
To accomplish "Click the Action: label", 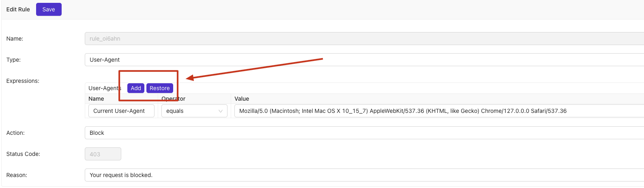I will [x=15, y=133].
